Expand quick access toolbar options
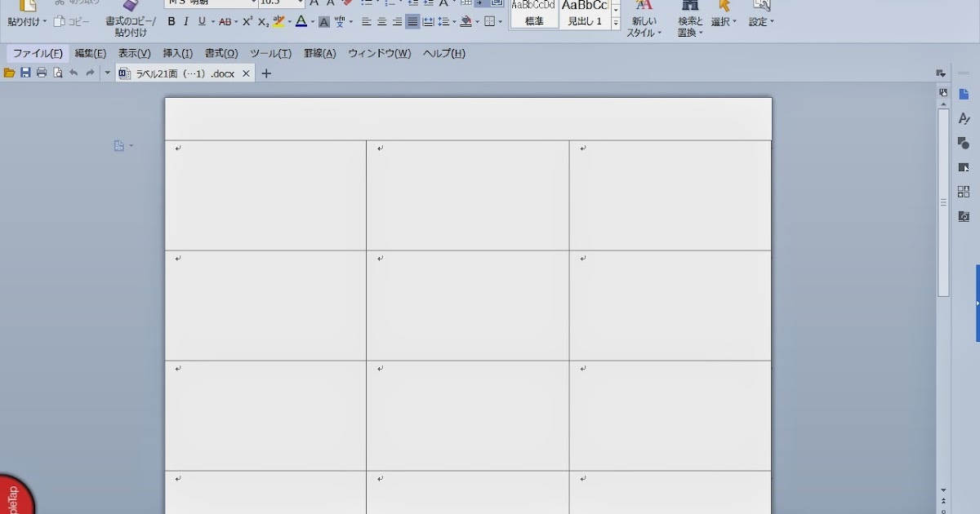Screen dimensions: 980x514 107,73
